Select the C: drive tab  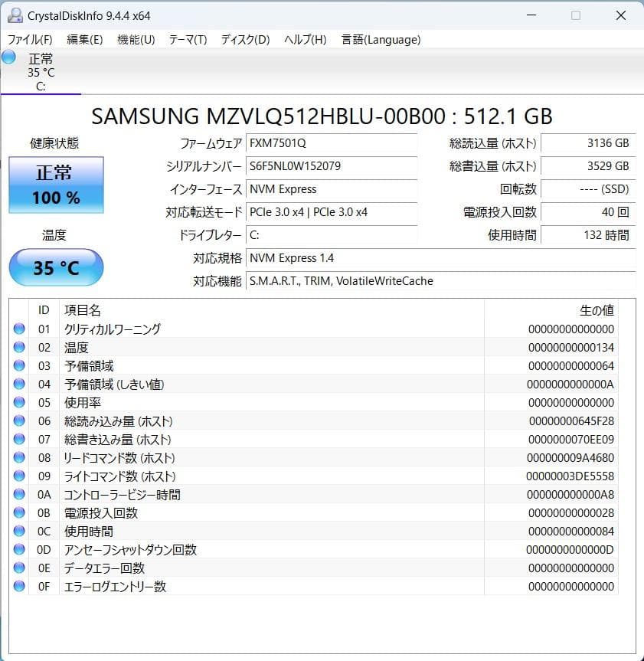click(x=41, y=73)
